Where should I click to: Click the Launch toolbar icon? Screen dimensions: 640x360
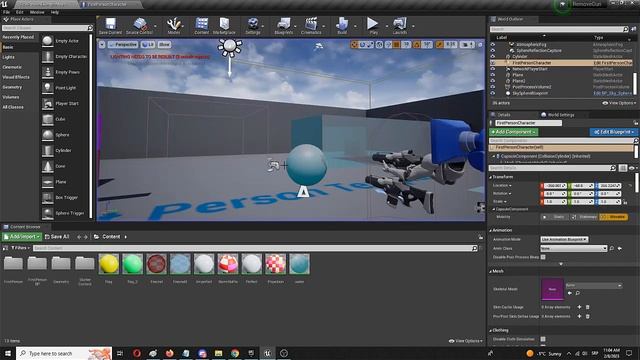(x=400, y=24)
